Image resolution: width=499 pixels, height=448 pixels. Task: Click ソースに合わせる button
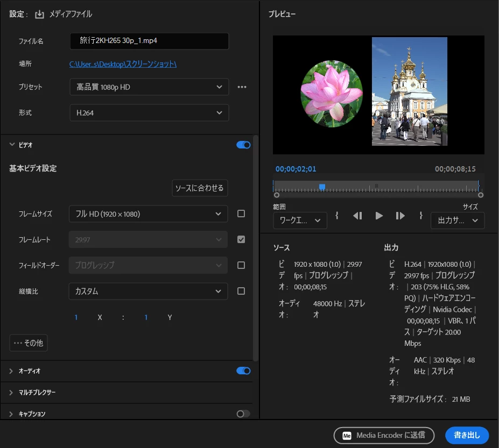[200, 188]
